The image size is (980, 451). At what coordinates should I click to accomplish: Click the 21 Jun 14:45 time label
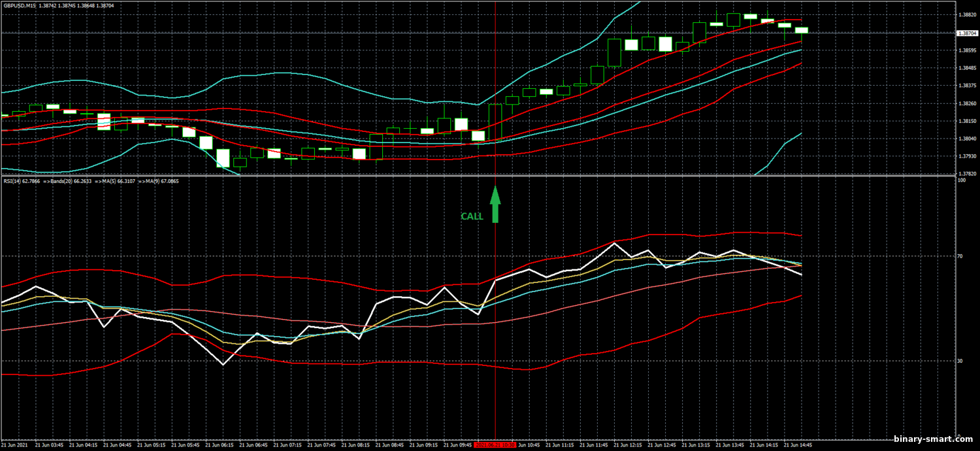coord(797,445)
